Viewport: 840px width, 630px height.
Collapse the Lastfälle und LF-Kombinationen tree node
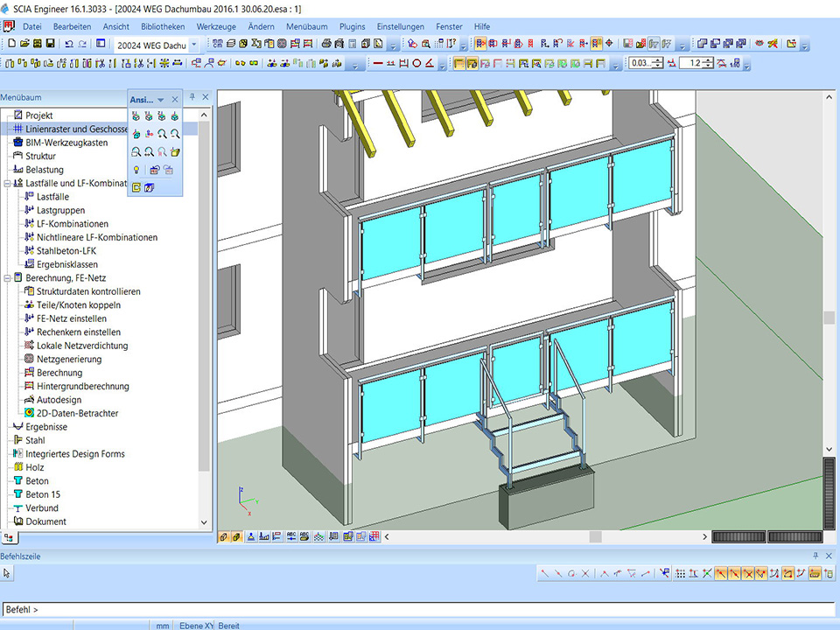[x=7, y=184]
